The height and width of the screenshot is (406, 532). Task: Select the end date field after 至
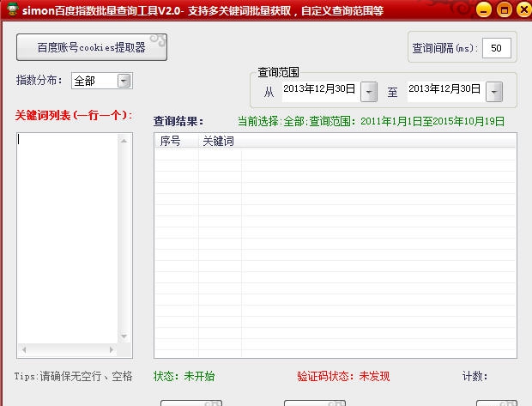point(446,92)
